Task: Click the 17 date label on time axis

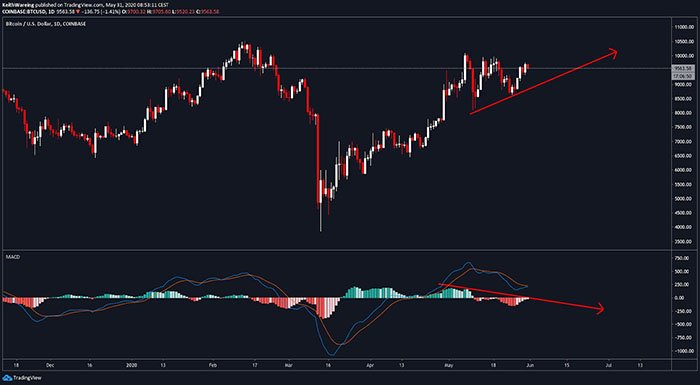Action: coord(254,364)
